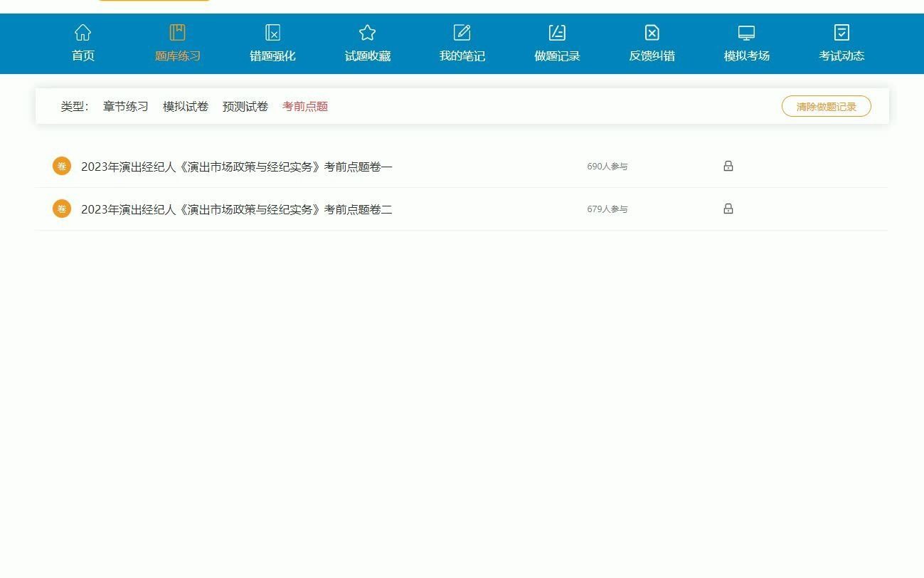Click the 690人参与 count text
Screen dimensions: 924x578
pyautogui.click(x=607, y=167)
